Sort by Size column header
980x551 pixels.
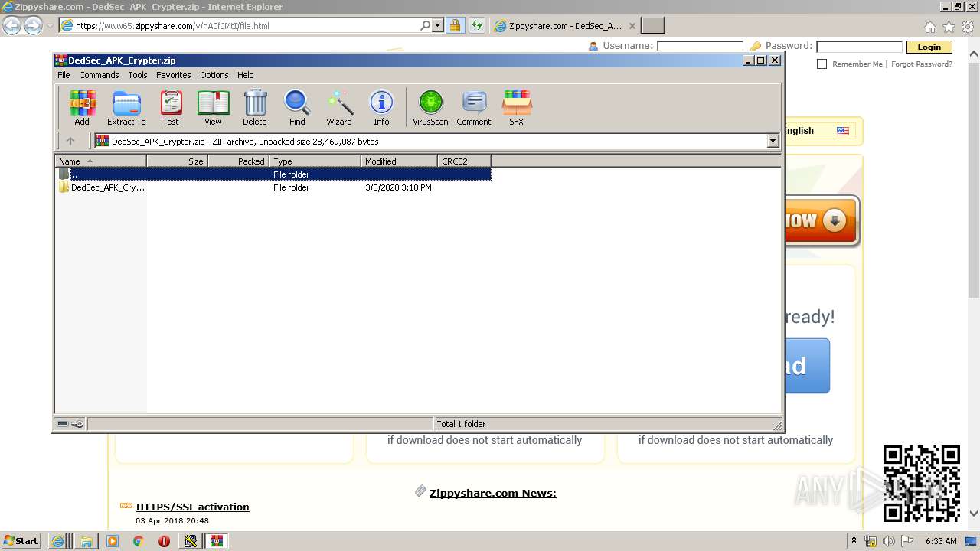(x=177, y=161)
